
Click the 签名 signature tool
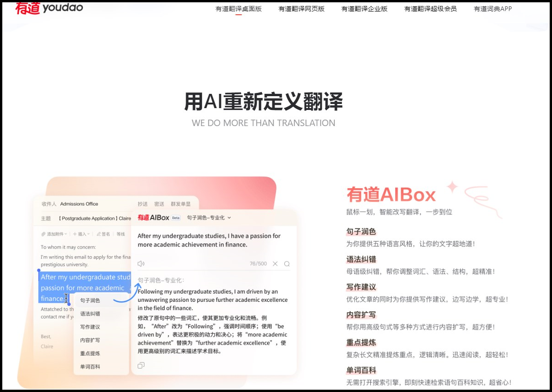click(103, 234)
